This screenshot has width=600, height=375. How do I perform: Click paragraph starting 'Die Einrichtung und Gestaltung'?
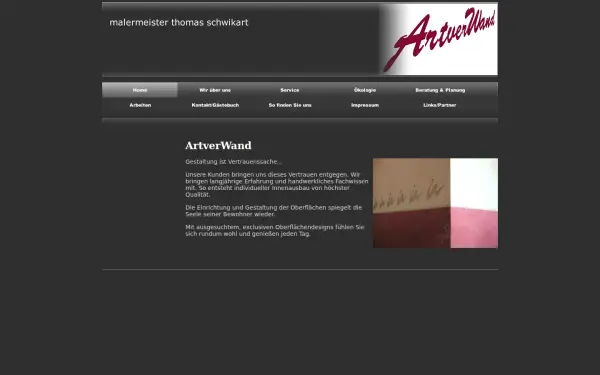(x=274, y=211)
